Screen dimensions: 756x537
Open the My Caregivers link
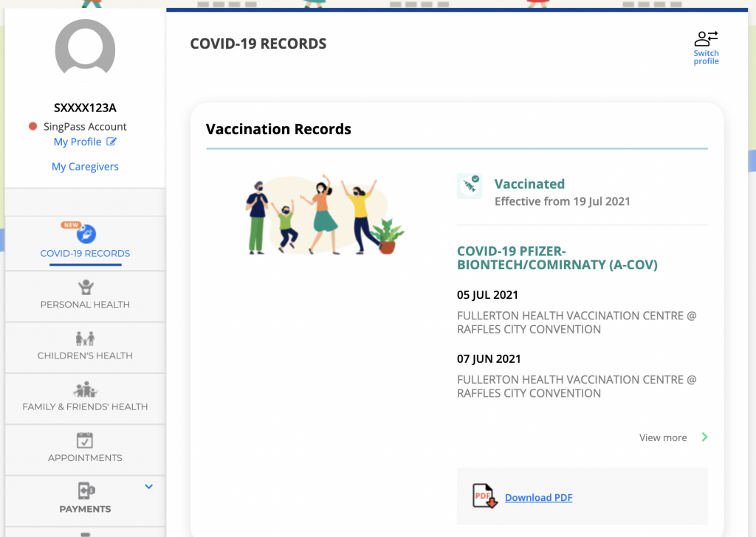[x=85, y=167]
